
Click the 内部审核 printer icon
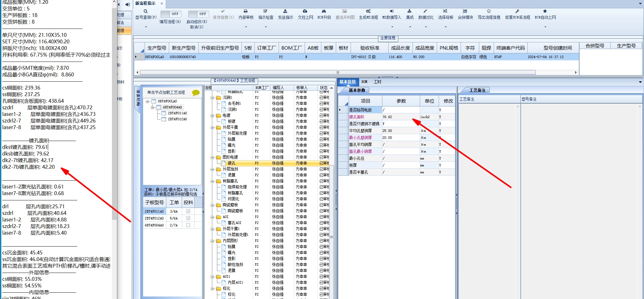tap(246, 11)
